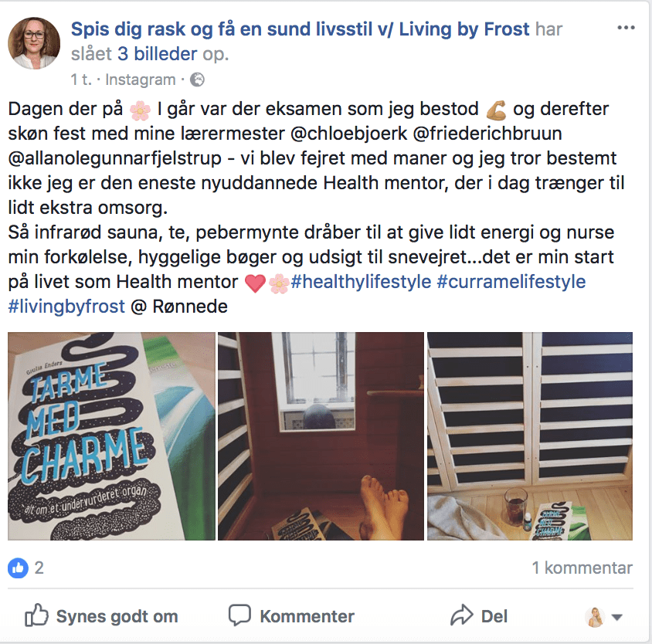Viewport: 652px width, 644px height.
Task: Open the sauna window and feet photo
Action: click(x=321, y=436)
